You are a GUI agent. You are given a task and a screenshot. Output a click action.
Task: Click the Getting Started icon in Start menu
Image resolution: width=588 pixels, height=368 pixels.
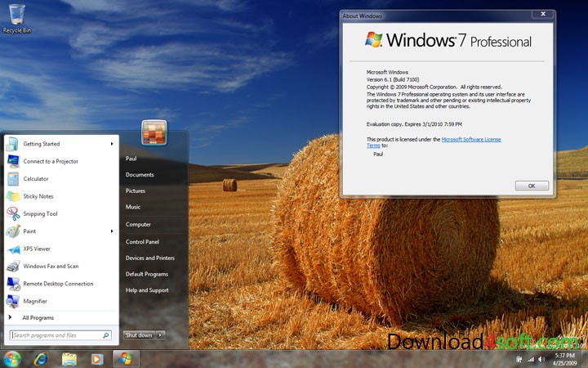coord(13,144)
